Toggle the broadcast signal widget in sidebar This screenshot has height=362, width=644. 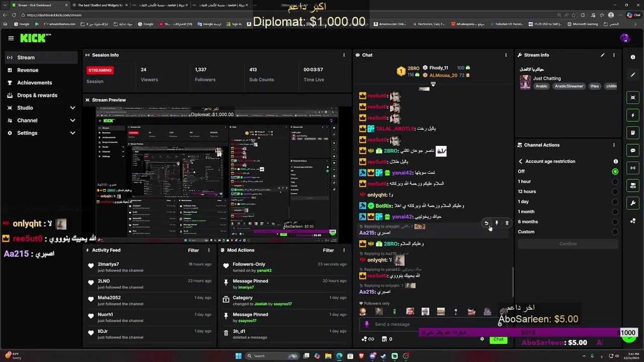633,168
